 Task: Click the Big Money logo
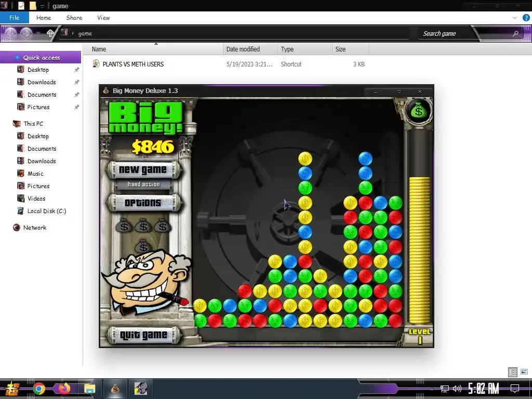(x=146, y=118)
